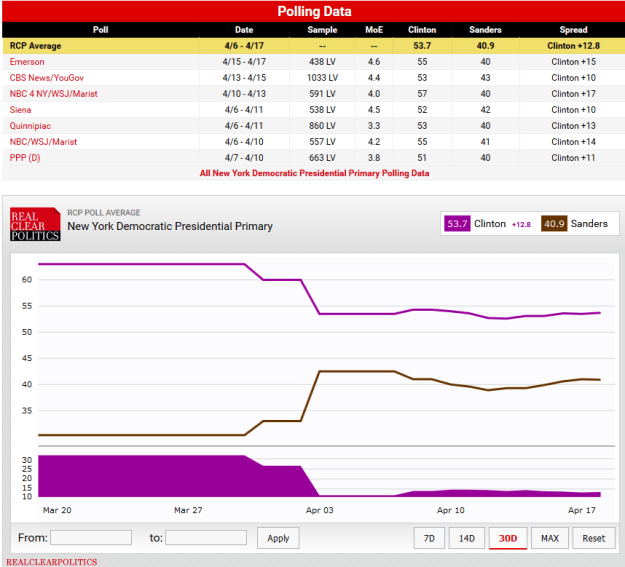Click the RealClearPolitics logo in chart header

point(34,224)
